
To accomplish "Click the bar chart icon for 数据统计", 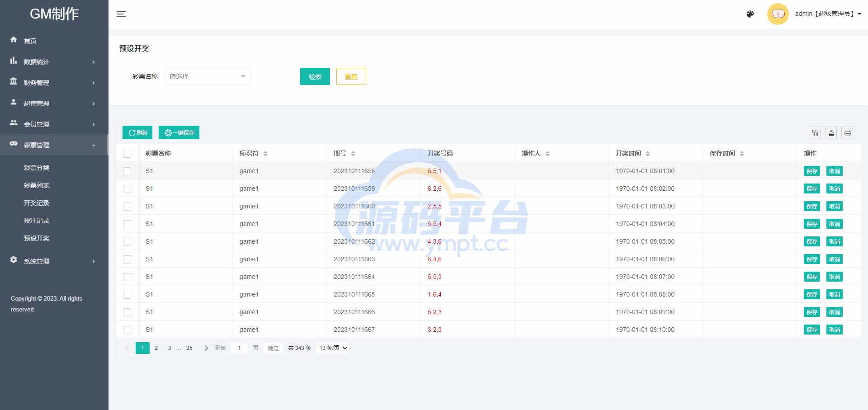I will click(x=14, y=60).
